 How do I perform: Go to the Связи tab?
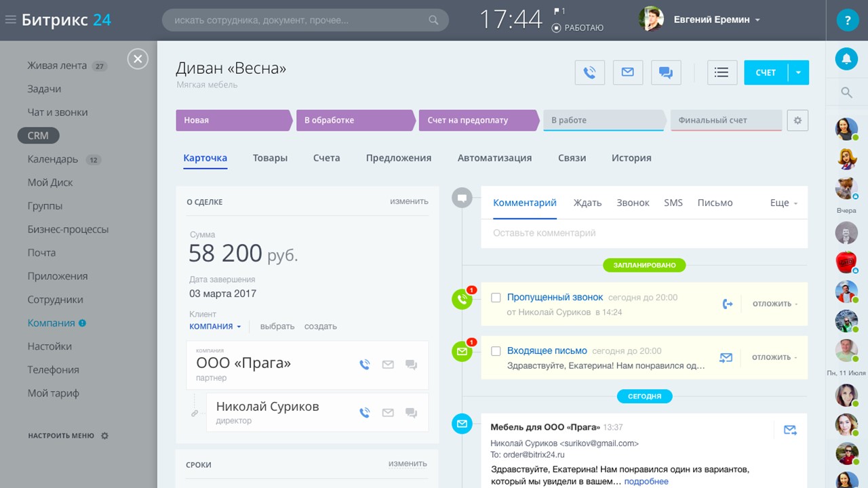pyautogui.click(x=572, y=158)
